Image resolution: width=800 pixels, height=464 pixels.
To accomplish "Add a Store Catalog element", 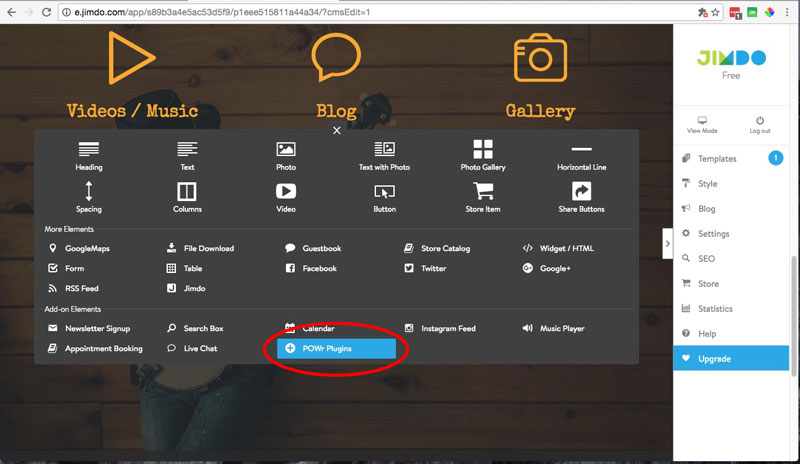I will (x=437, y=248).
